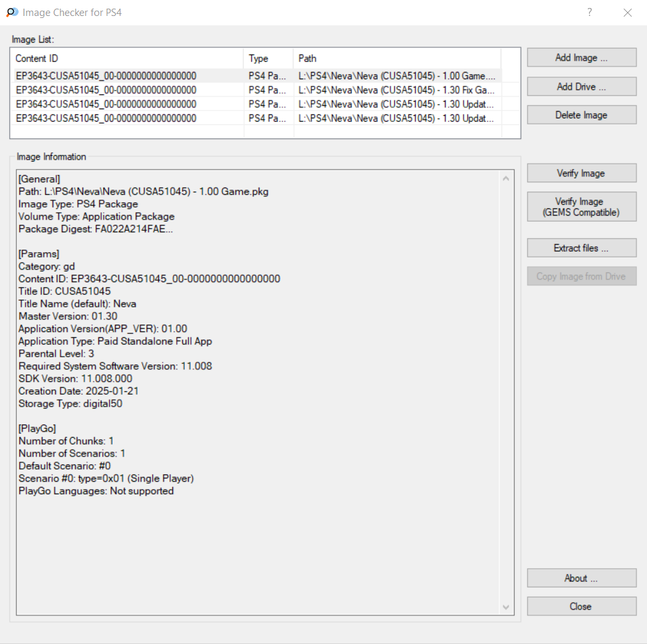Click the Path: L:\PS4\Neva line in info box

(143, 192)
